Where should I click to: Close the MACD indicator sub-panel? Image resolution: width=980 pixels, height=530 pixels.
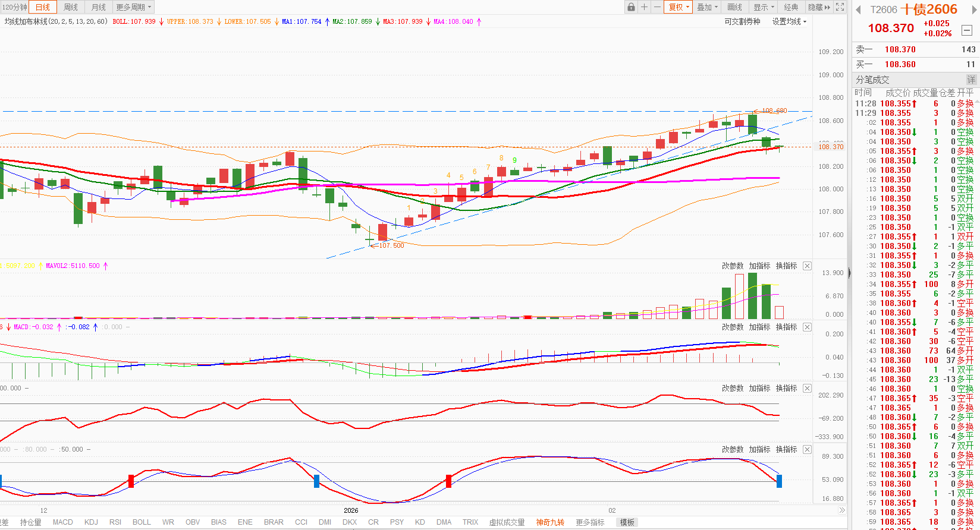point(807,327)
